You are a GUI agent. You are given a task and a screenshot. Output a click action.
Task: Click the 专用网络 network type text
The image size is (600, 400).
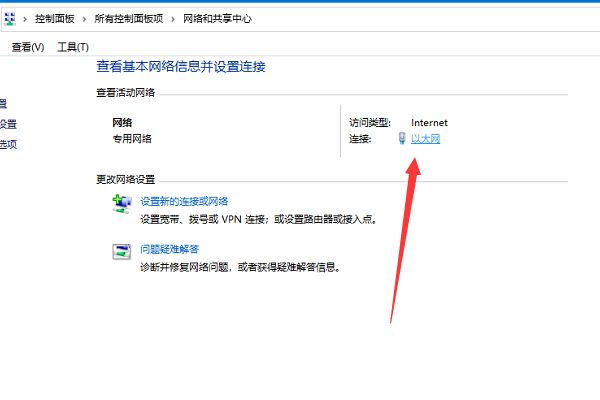tap(132, 139)
